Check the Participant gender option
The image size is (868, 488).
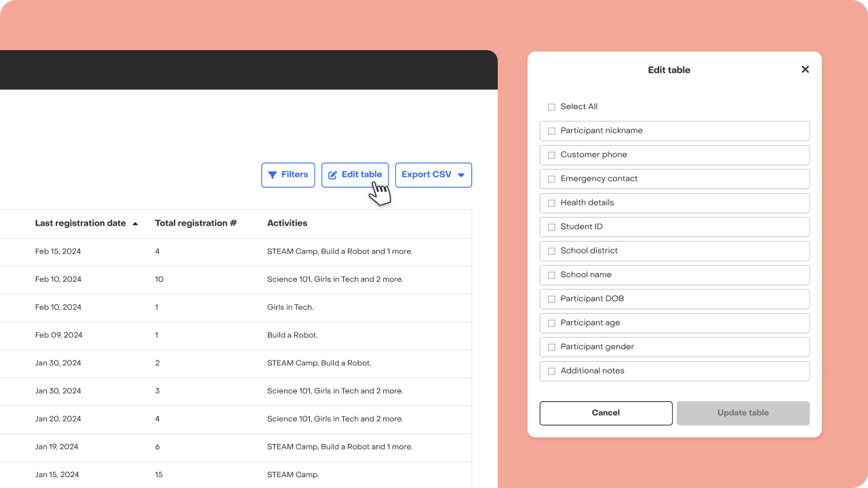[x=551, y=347]
